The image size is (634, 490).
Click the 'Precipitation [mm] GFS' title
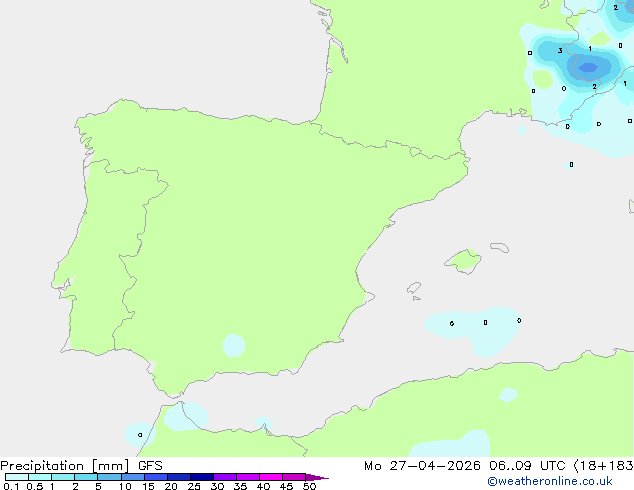click(81, 466)
